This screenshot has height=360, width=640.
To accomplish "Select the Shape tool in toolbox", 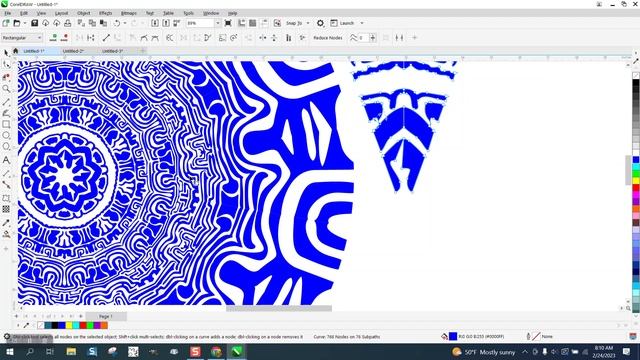I will pos(6,65).
